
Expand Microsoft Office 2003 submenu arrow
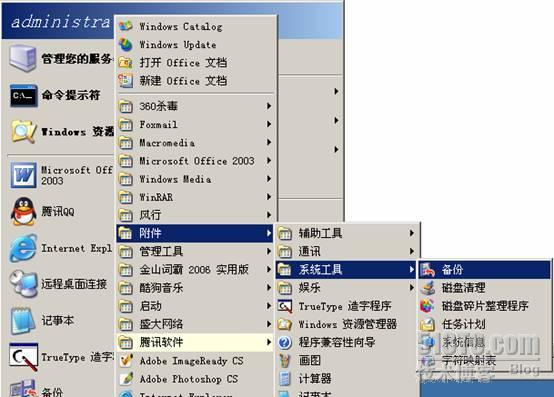click(269, 160)
